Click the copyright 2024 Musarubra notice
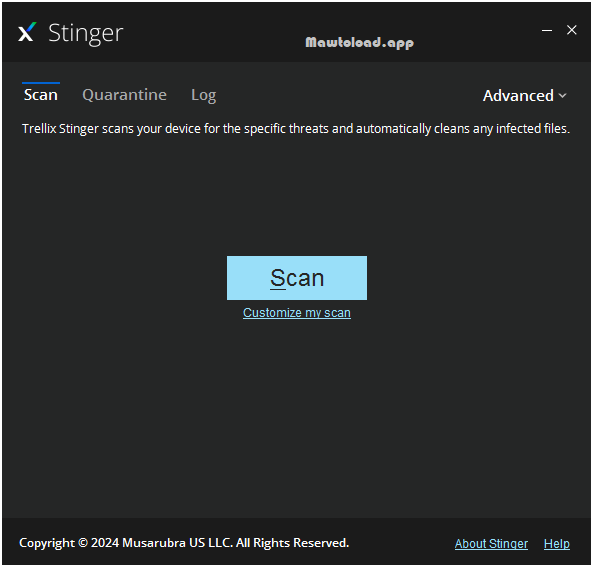The width and height of the screenshot is (591, 565). (184, 543)
